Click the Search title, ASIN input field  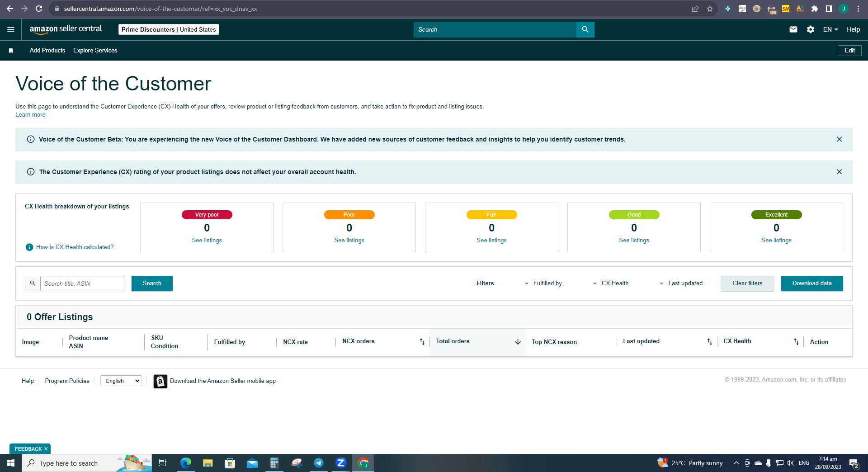coord(82,283)
